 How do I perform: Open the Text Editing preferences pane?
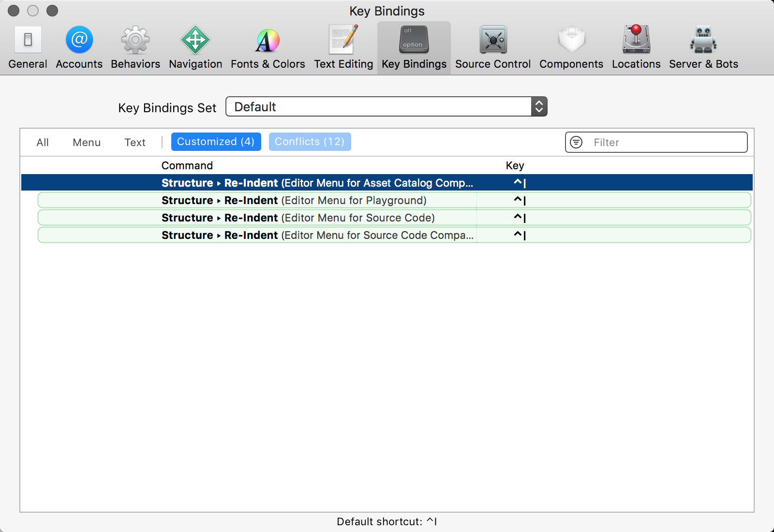pyautogui.click(x=343, y=47)
